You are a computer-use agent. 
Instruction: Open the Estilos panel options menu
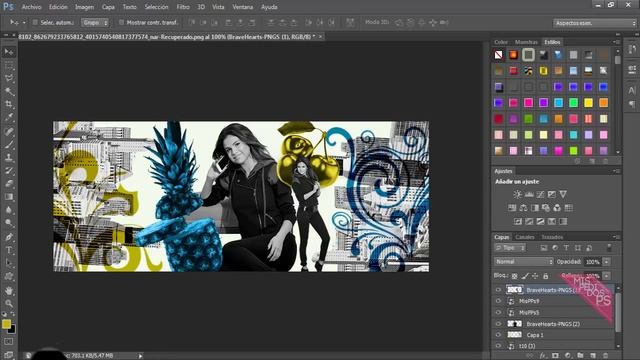(616, 42)
